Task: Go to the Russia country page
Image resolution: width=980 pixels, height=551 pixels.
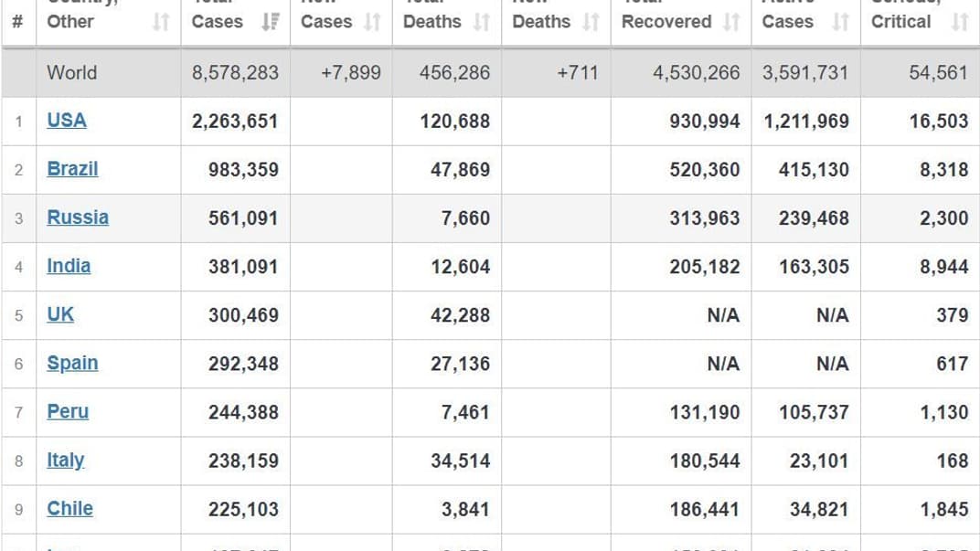Action: [78, 217]
